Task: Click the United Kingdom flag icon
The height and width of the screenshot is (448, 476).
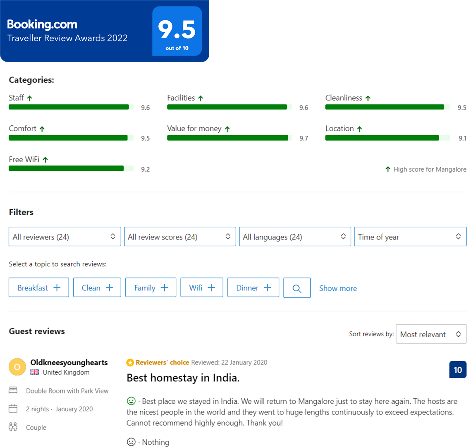Action: tap(35, 372)
